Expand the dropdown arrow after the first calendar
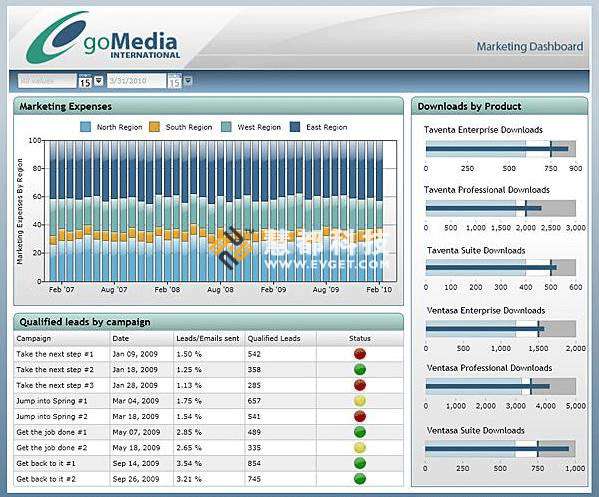Image resolution: width=599 pixels, height=497 pixels. point(99,81)
